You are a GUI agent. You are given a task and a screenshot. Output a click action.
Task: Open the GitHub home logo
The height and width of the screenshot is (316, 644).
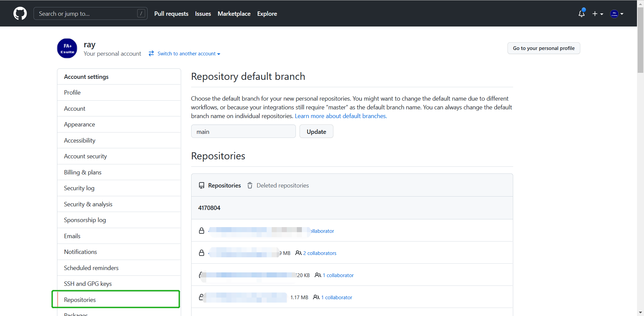coord(20,14)
